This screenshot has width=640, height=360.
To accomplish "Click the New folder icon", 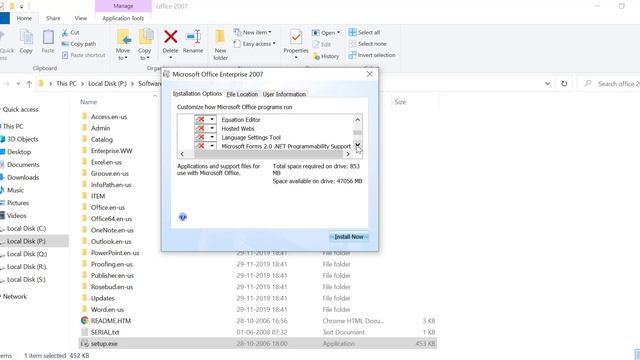I will pyautogui.click(x=220, y=37).
